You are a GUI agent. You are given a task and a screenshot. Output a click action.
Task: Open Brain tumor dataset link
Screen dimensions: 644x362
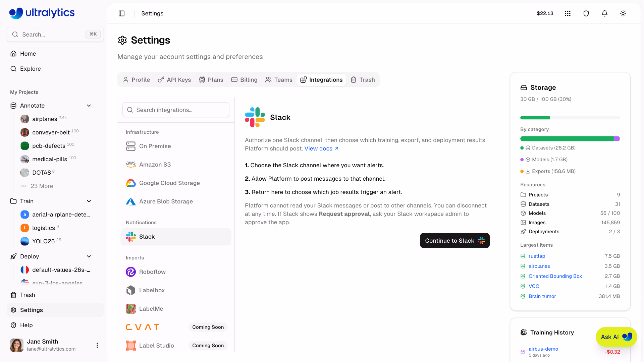click(542, 296)
